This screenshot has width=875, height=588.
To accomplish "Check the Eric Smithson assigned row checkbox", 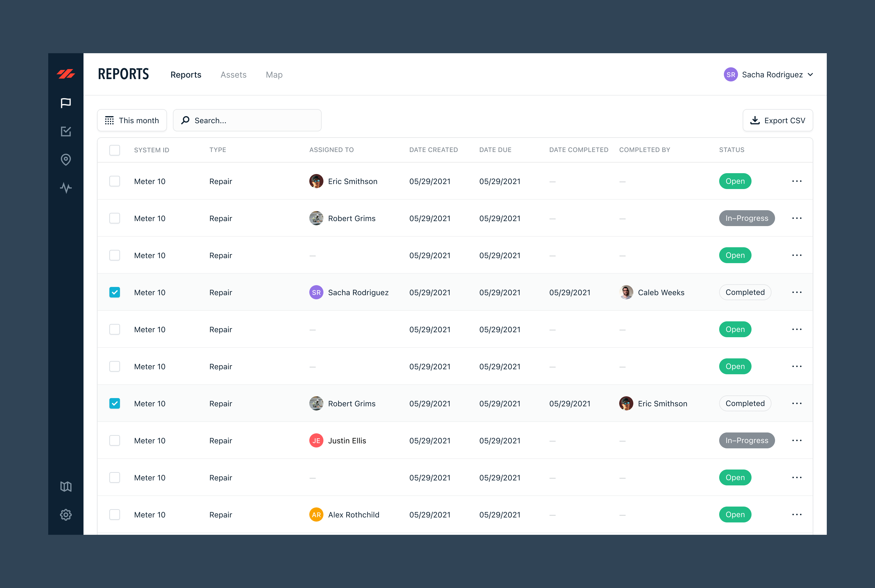I will pos(114,181).
